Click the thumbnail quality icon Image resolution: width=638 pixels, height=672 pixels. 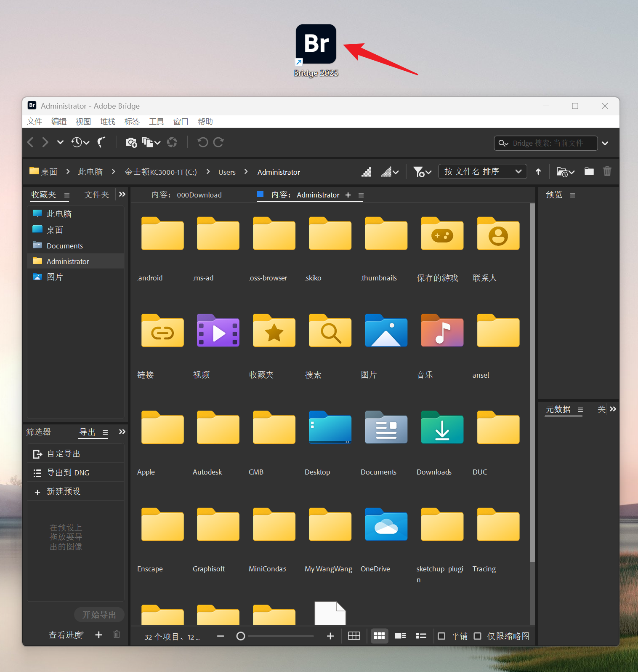point(367,172)
